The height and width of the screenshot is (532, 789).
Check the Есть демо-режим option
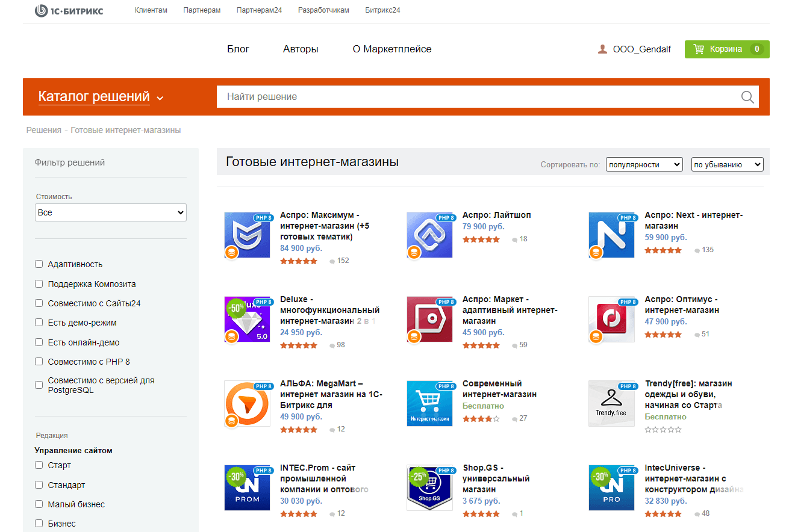pos(39,323)
